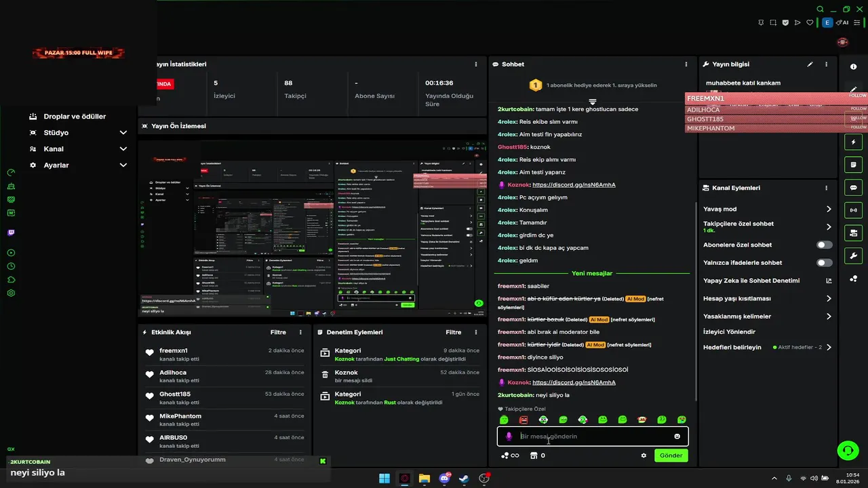Open the green support headset button
This screenshot has height=488, width=868.
click(847, 450)
